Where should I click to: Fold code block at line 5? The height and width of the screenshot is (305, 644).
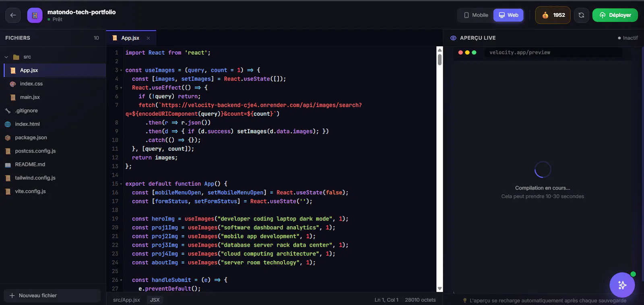tap(121, 88)
